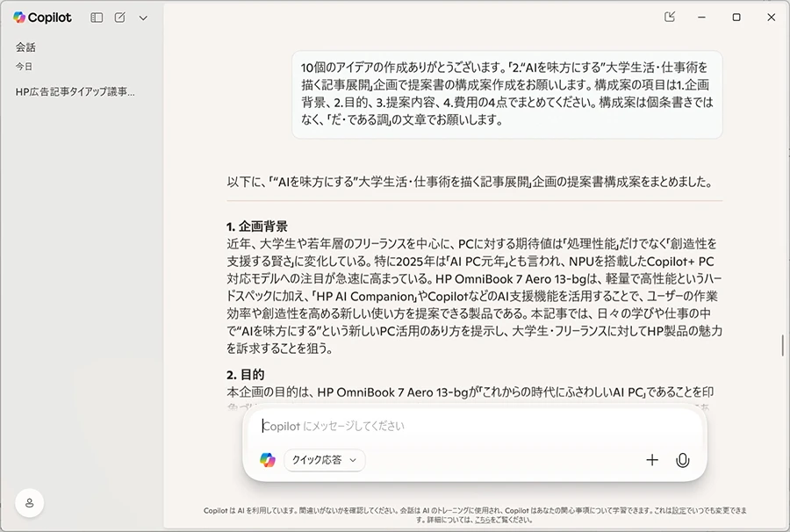
Task: Click the 1. 企画背景 heading
Action: [257, 226]
